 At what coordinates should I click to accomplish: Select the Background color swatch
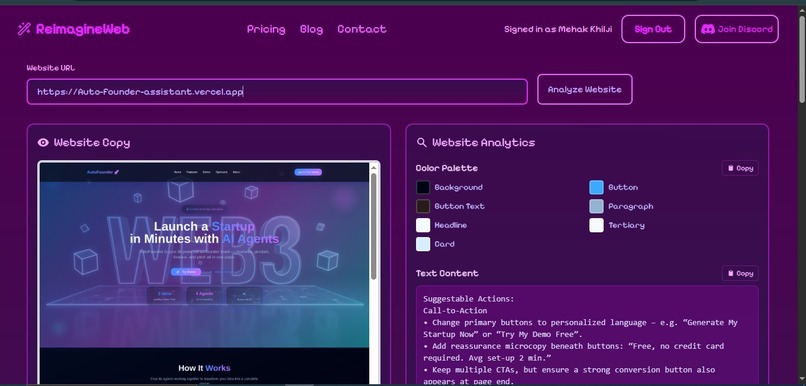tap(423, 188)
